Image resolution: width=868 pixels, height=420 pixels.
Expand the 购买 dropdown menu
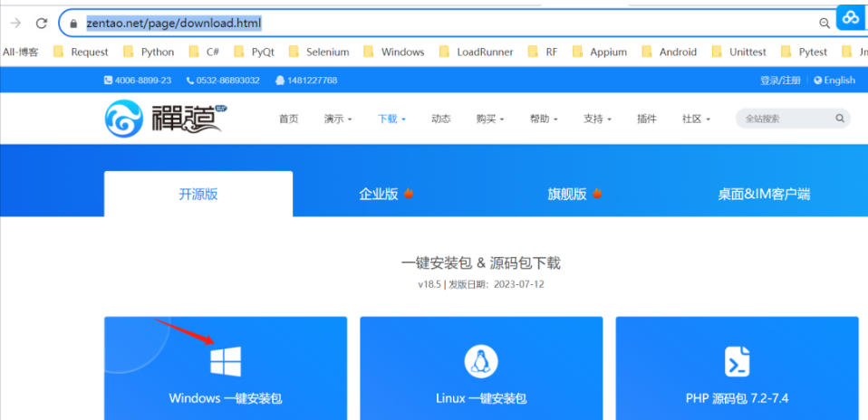490,119
